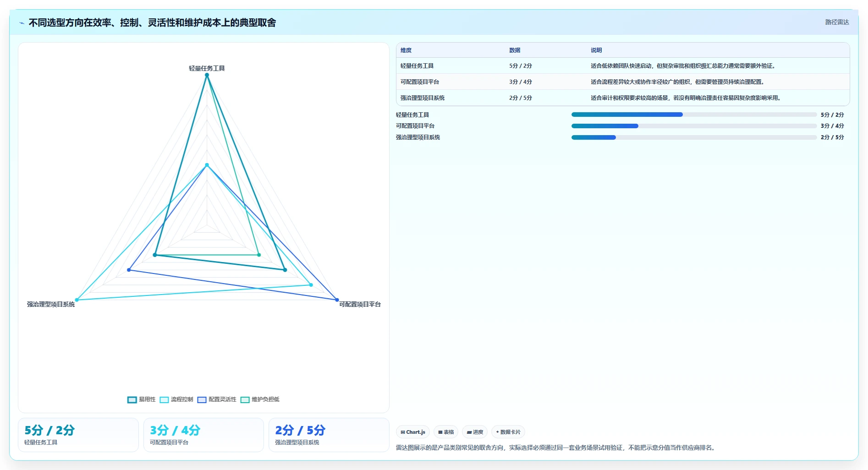Screen dimensions: 868x470
Task: Click 流程控制 point at 强治理型项目系统 corner
Action: pyautogui.click(x=77, y=300)
